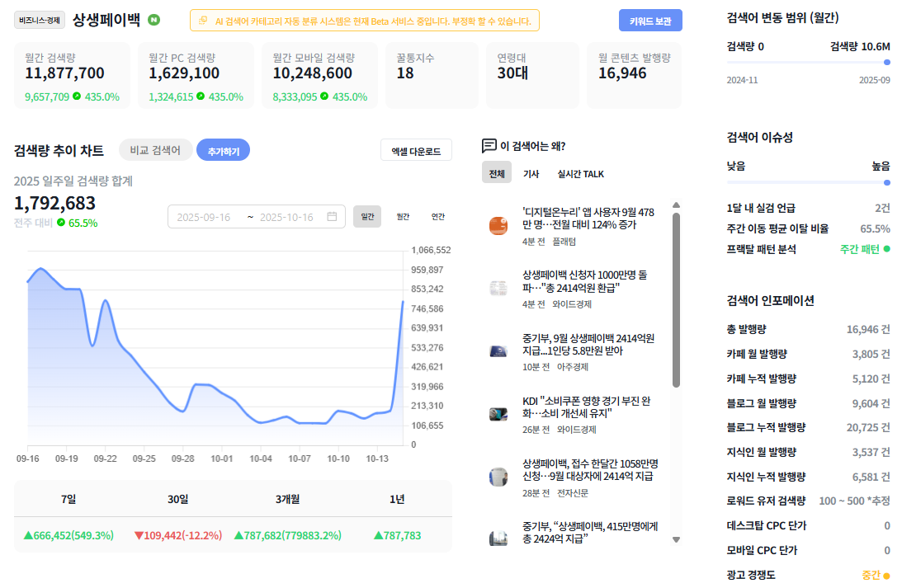Select the 전체 tab

tap(497, 173)
